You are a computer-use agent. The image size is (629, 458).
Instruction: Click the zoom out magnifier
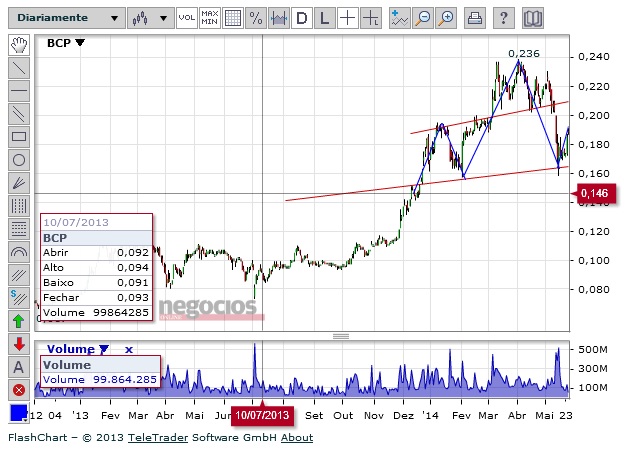[423, 18]
